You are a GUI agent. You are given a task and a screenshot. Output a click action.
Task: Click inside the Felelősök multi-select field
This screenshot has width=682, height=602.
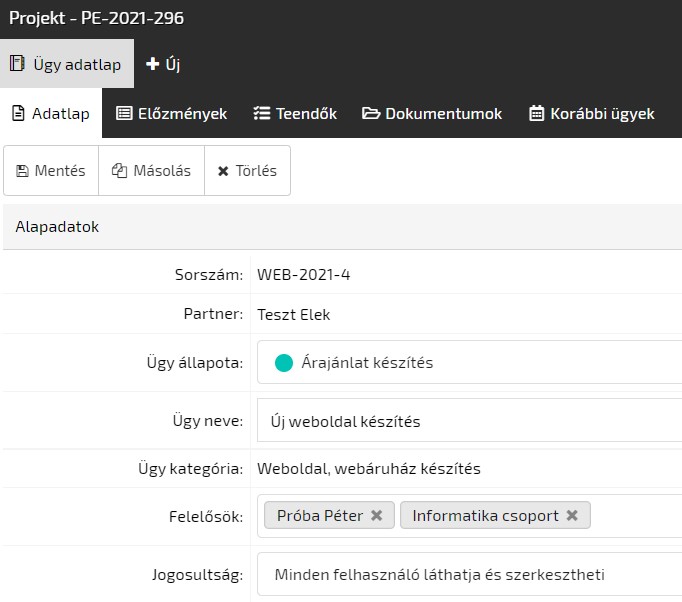coord(636,516)
